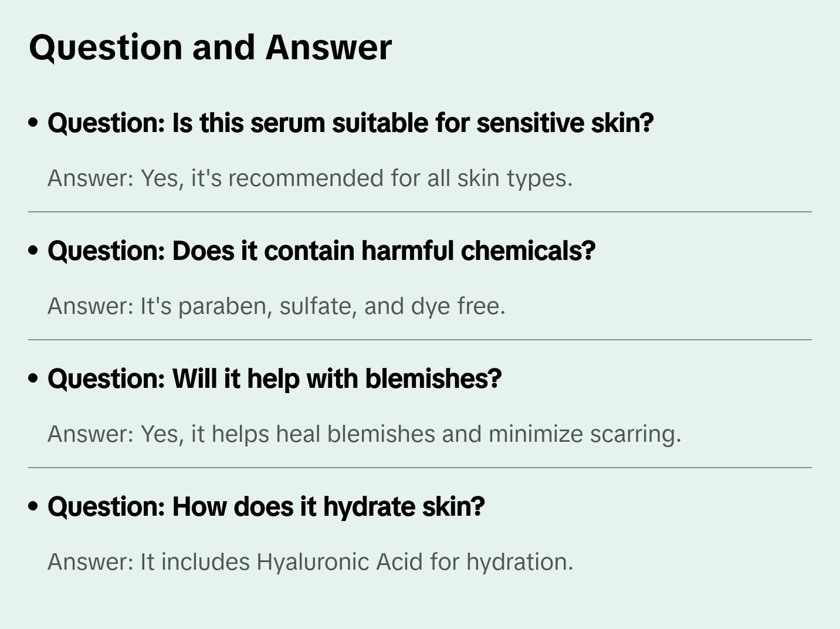This screenshot has width=840, height=629.
Task: Click the bullet beside the sensitive skin question
Action: pyautogui.click(x=33, y=123)
